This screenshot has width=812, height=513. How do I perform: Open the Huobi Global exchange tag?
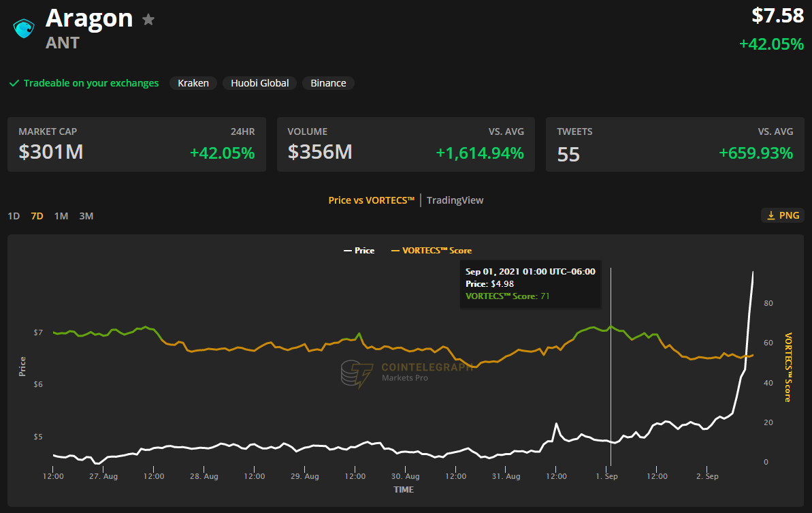pyautogui.click(x=259, y=83)
